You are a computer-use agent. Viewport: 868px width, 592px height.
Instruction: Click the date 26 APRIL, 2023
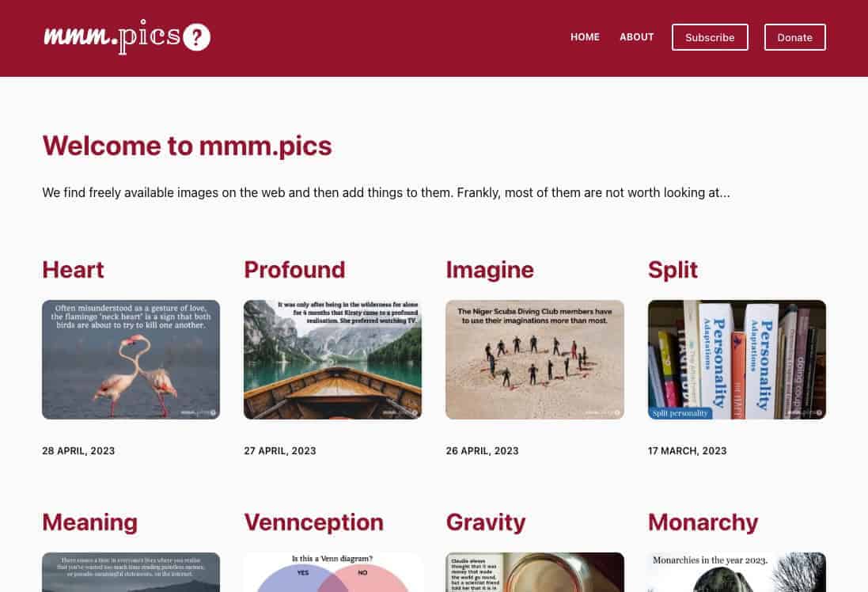[482, 451]
